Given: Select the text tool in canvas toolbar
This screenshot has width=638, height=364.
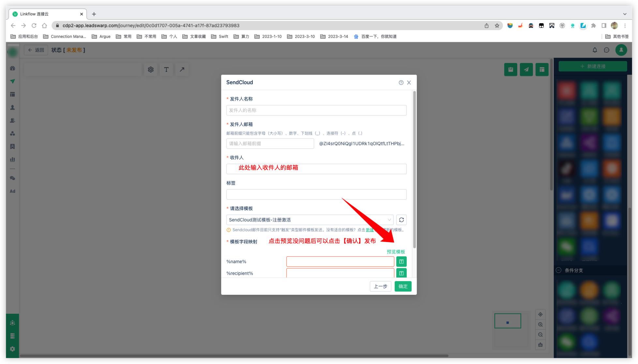Looking at the screenshot, I should [x=166, y=69].
